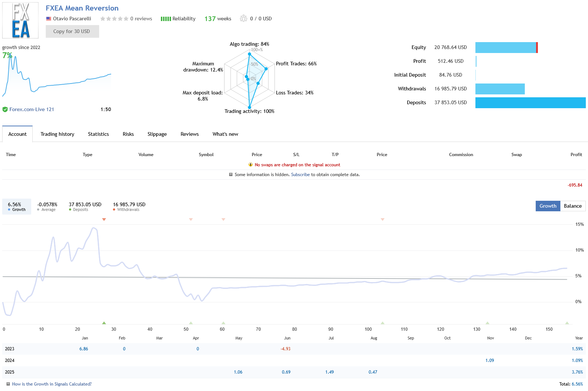Image resolution: width=588 pixels, height=391 pixels.
Task: Toggle the 37 853.05 USD Deposits series
Action: click(x=85, y=207)
